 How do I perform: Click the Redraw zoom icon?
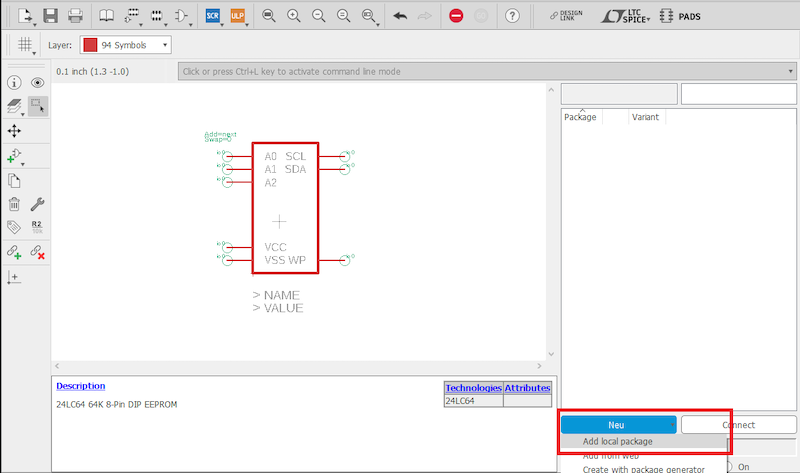[x=343, y=16]
